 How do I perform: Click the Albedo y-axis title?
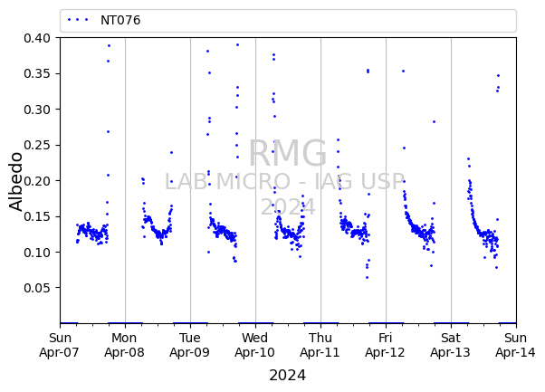tap(15, 181)
